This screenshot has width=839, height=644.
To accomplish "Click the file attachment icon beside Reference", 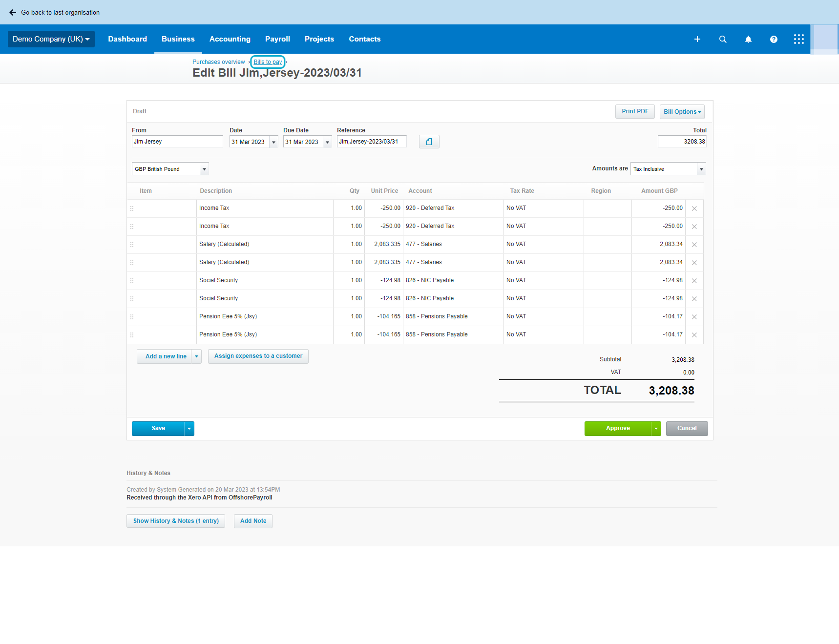I will click(x=429, y=142).
